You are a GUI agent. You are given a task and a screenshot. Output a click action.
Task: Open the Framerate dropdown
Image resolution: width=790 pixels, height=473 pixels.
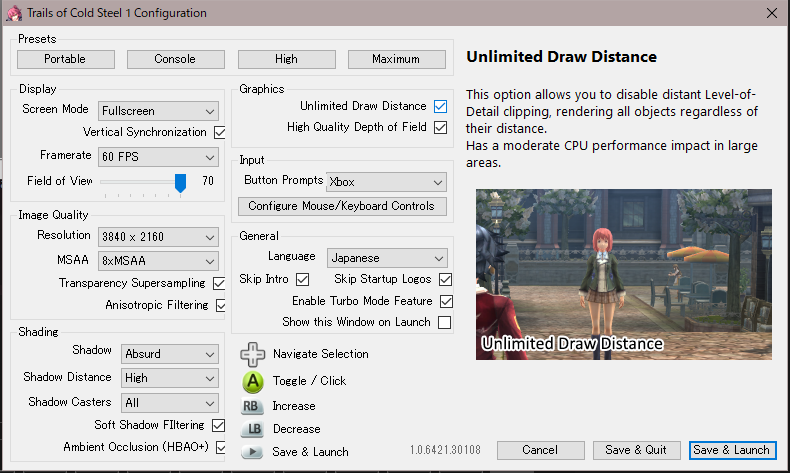pos(158,157)
